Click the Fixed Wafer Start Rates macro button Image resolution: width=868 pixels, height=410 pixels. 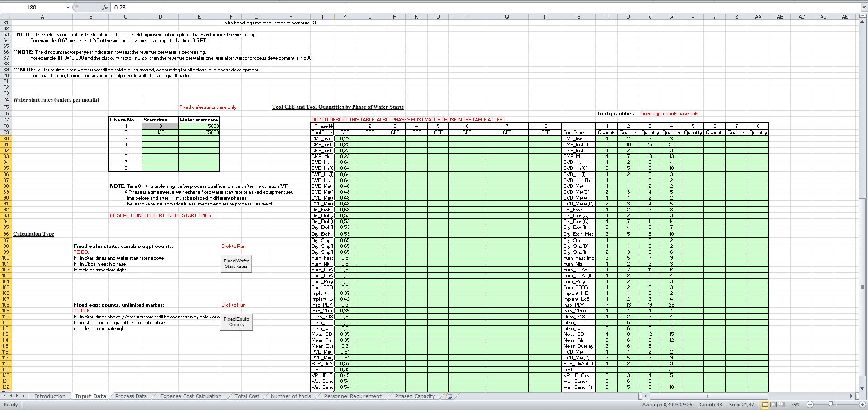pyautogui.click(x=236, y=263)
